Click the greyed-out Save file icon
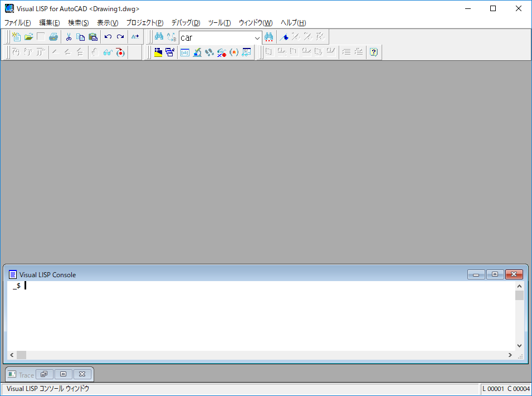 coord(41,37)
